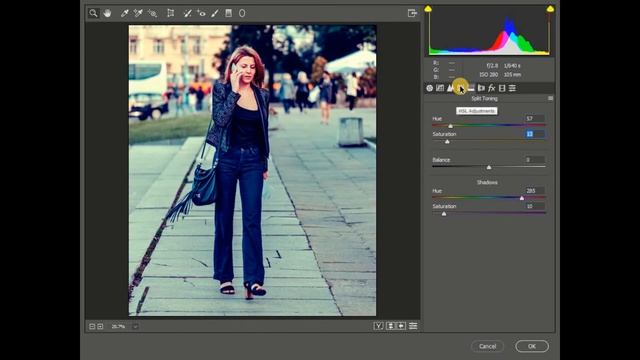
Task: Click the zoom out minus button
Action: tap(92, 327)
